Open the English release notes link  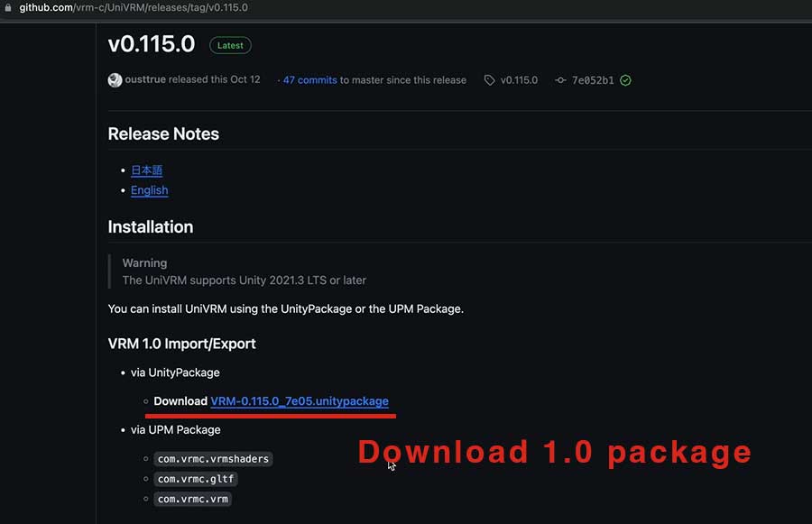click(x=149, y=190)
